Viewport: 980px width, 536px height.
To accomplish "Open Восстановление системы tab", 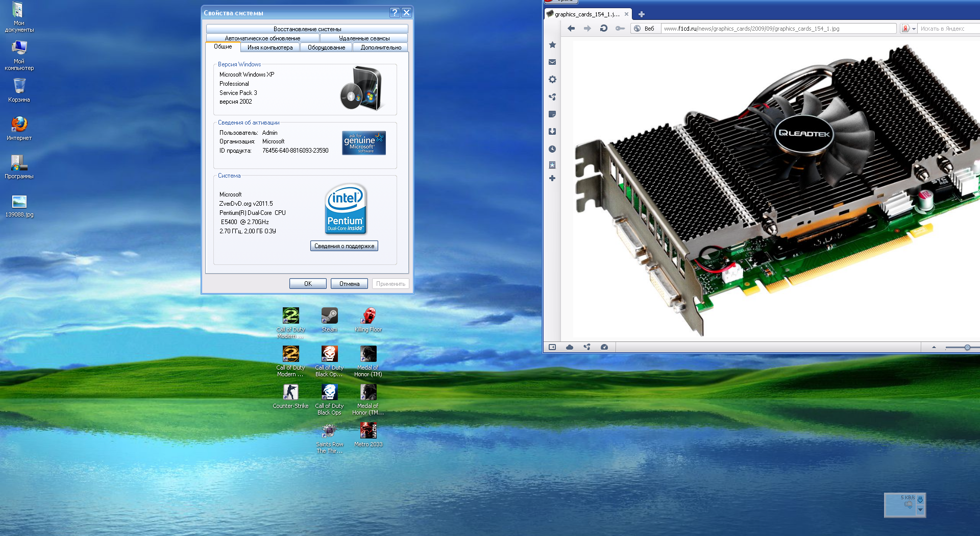I will [x=307, y=29].
